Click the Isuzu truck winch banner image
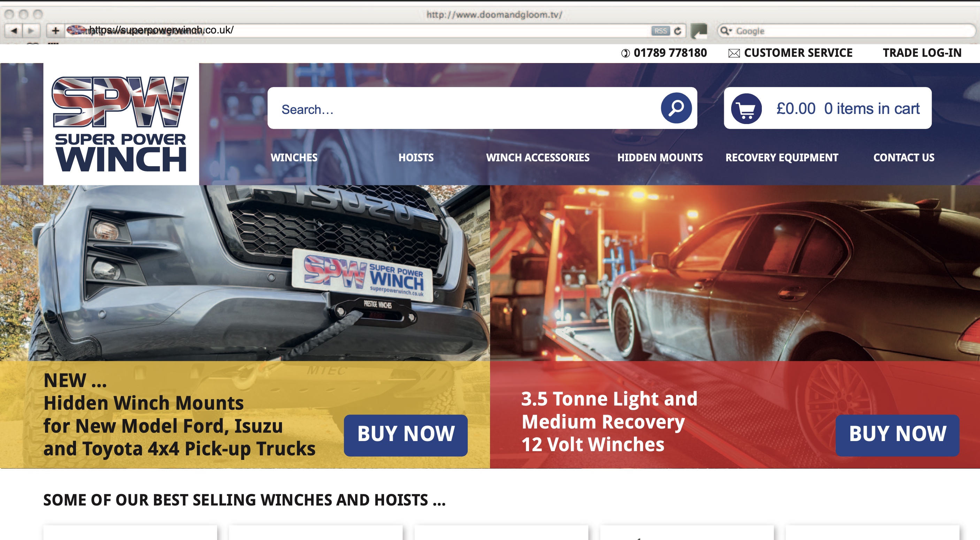 pyautogui.click(x=245, y=273)
